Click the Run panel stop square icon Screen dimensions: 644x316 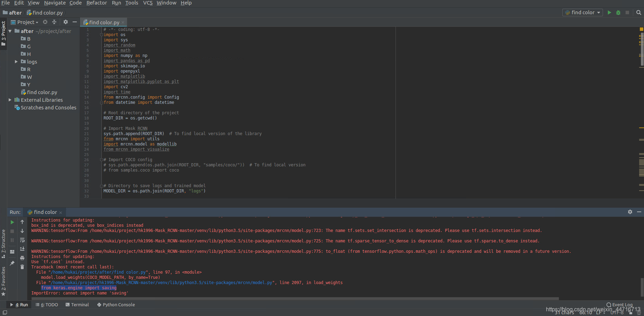[x=12, y=231]
